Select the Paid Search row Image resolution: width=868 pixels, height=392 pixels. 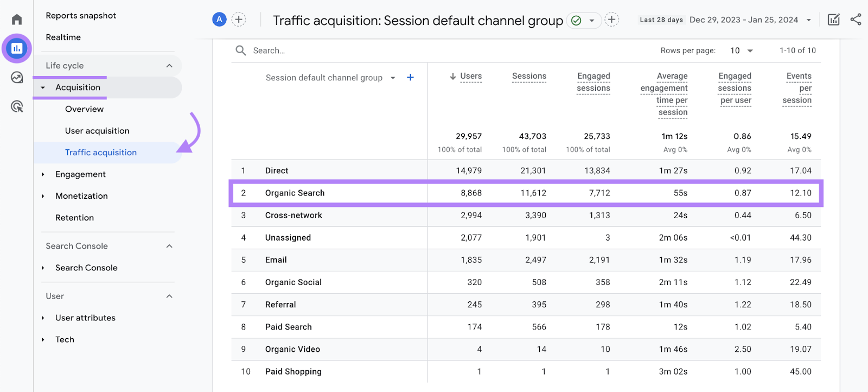(526, 327)
